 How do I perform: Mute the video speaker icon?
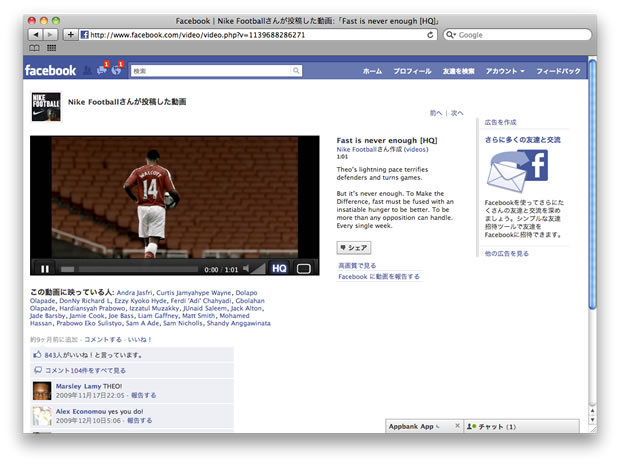pos(246,269)
